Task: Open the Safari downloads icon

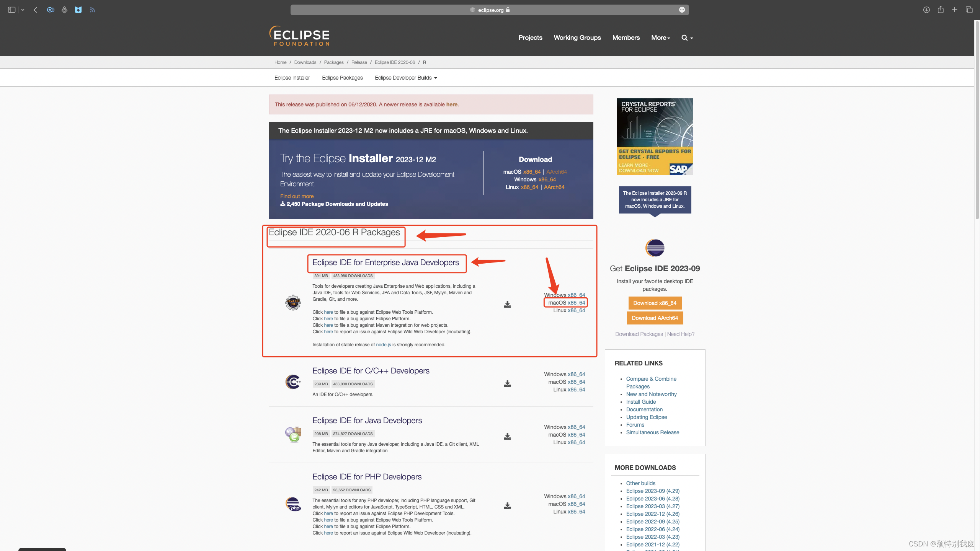Action: click(926, 10)
